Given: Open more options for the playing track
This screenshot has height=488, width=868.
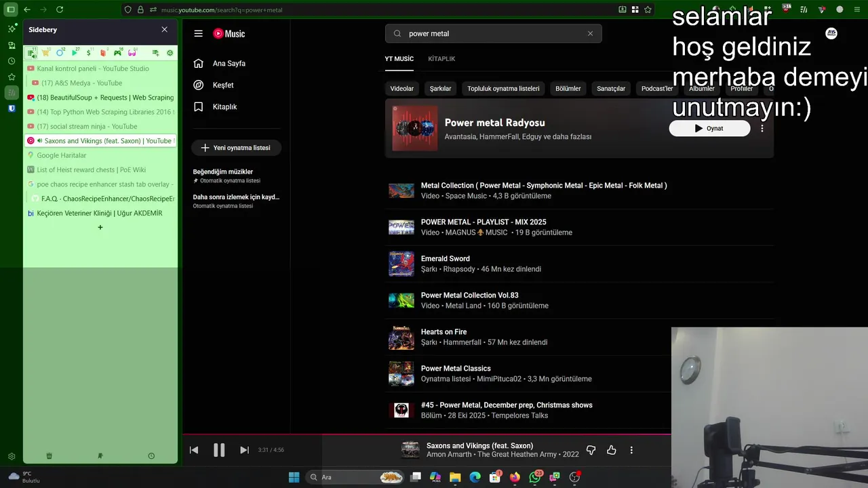Looking at the screenshot, I should point(631,450).
